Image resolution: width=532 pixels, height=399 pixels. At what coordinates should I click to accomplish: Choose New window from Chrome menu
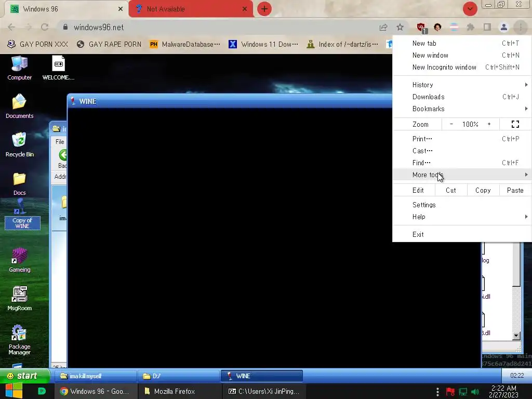(x=462, y=55)
